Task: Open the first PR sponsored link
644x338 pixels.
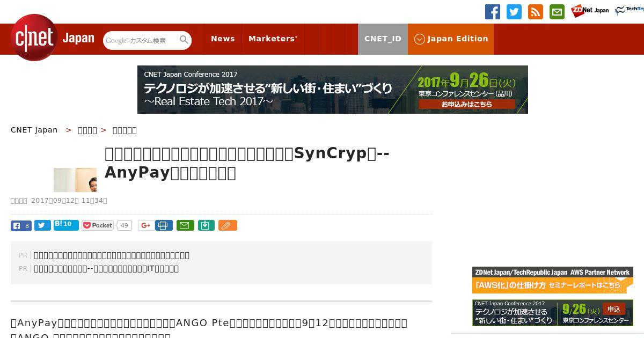Action: click(x=112, y=255)
